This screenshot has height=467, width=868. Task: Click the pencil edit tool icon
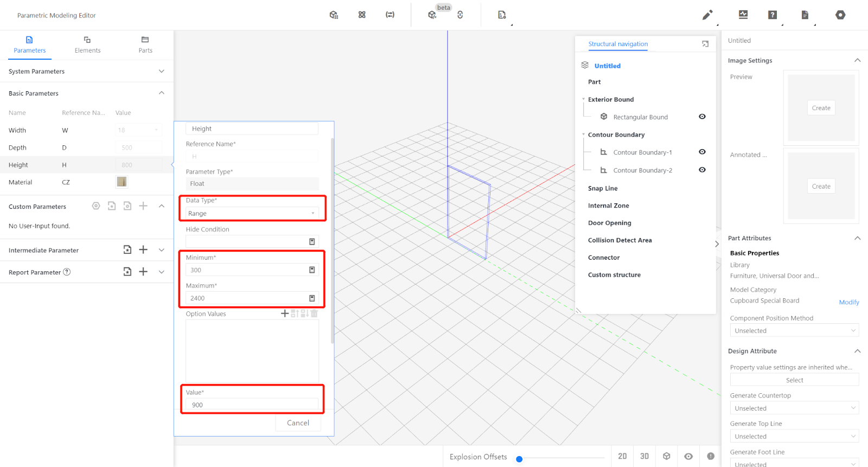click(707, 15)
